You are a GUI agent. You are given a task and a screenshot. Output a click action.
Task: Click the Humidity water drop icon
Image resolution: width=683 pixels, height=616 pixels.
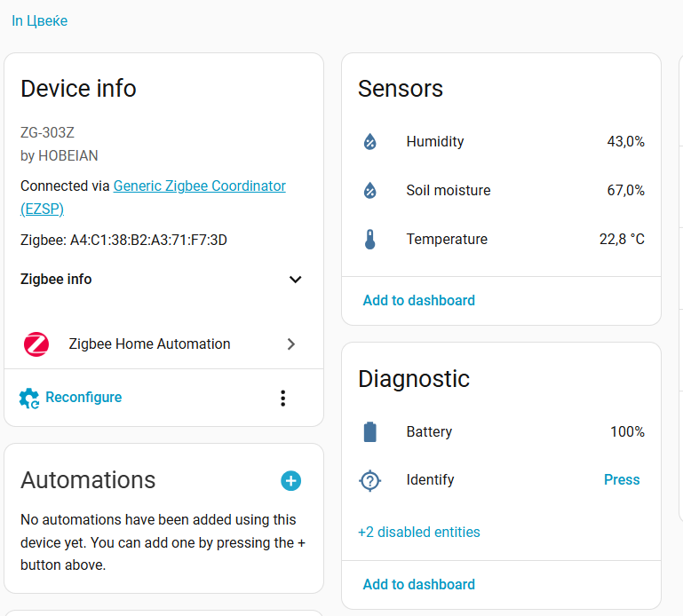[x=370, y=142]
